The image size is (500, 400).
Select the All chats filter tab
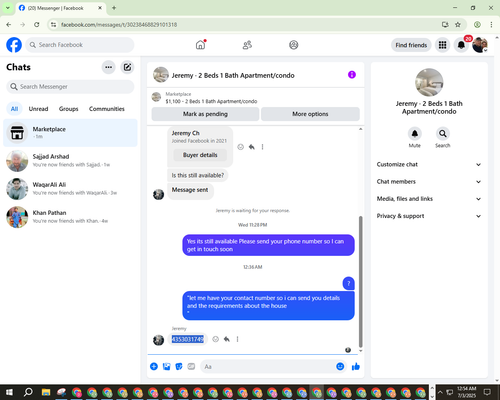point(14,109)
